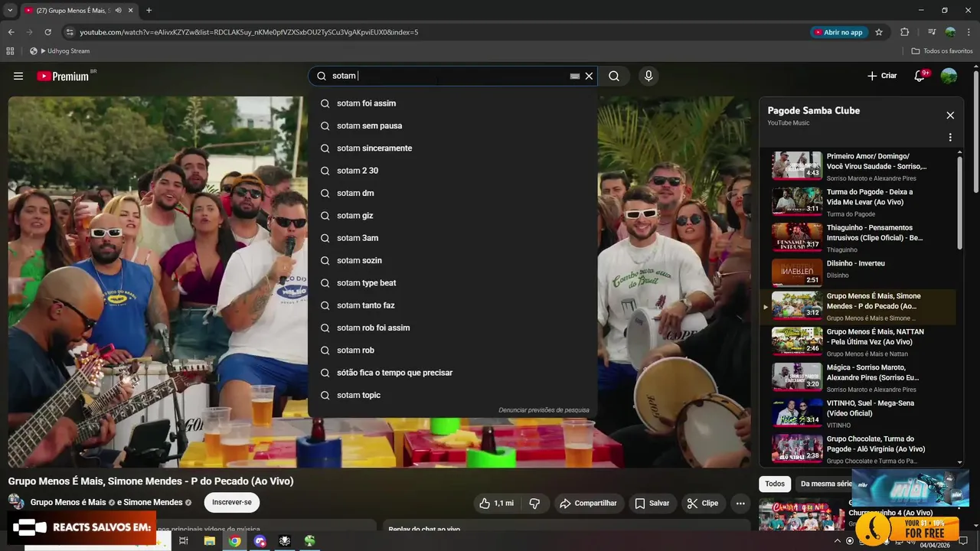Submit search with magnifier button
Image resolution: width=980 pixels, height=551 pixels.
click(614, 76)
